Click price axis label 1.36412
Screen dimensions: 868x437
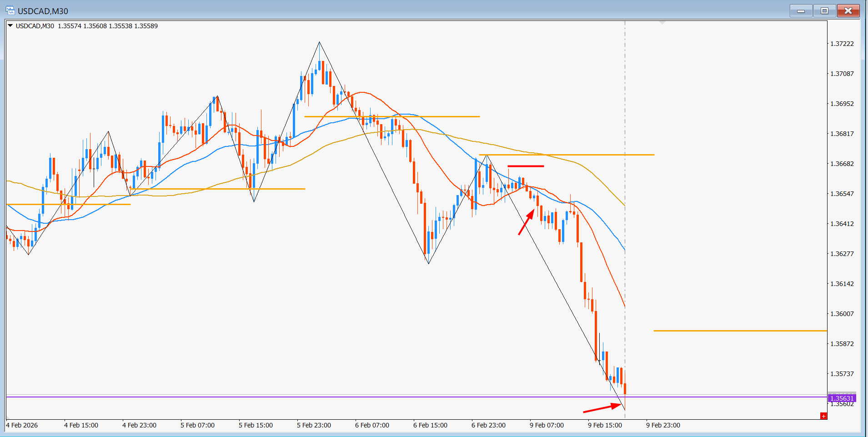point(842,224)
